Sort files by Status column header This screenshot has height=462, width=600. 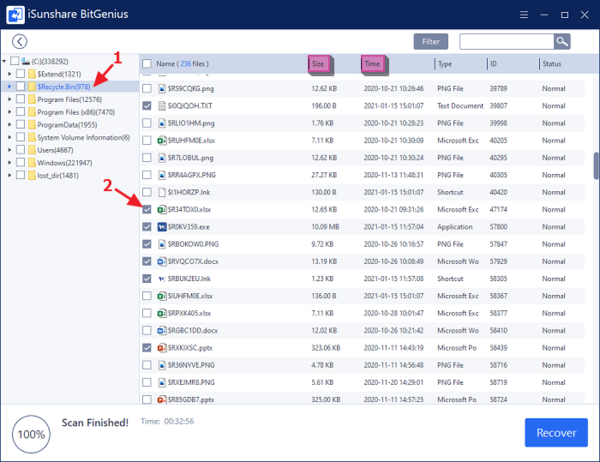pos(552,64)
